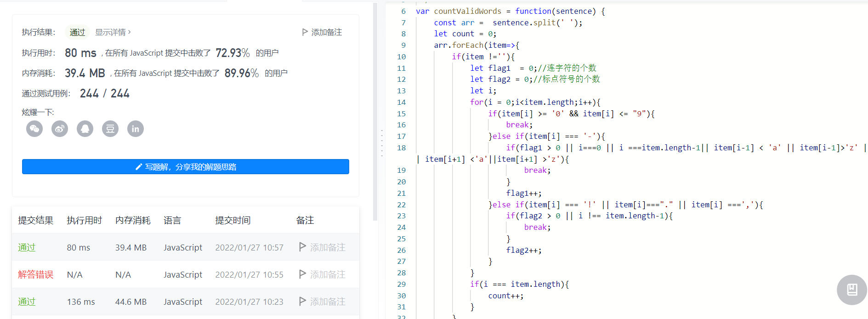868x319 pixels.
Task: Share result via Weibo icon
Action: pos(60,129)
